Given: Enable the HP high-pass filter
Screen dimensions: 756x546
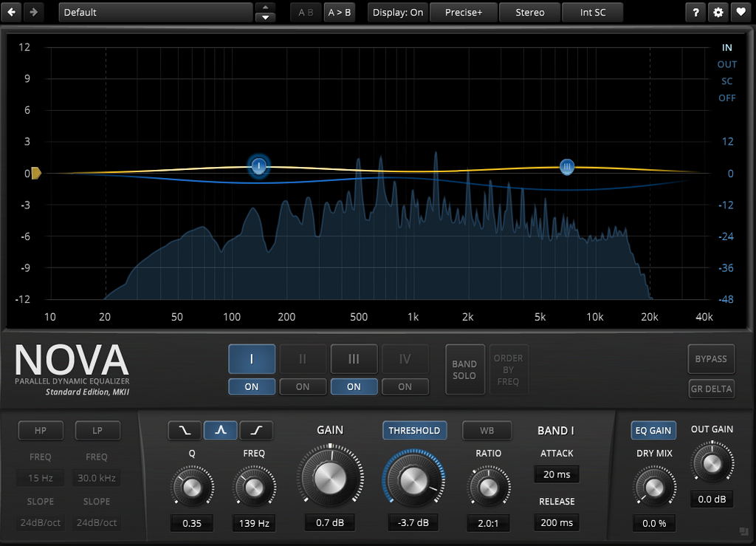Looking at the screenshot, I should [41, 430].
